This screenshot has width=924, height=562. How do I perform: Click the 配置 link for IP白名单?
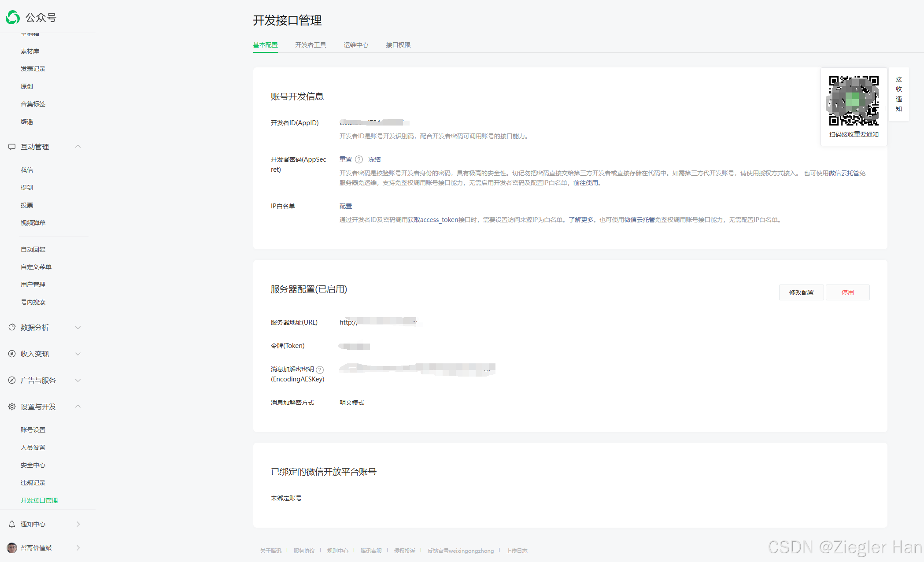346,206
